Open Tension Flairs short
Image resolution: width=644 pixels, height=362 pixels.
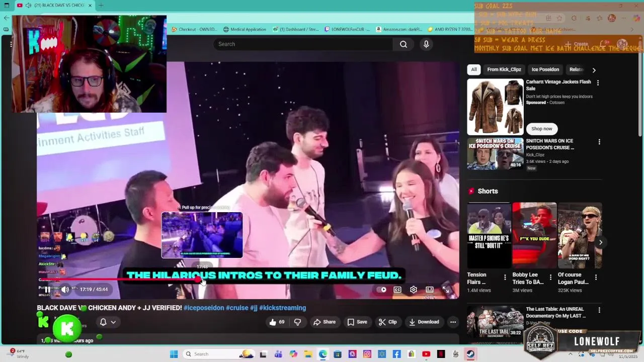(x=489, y=235)
